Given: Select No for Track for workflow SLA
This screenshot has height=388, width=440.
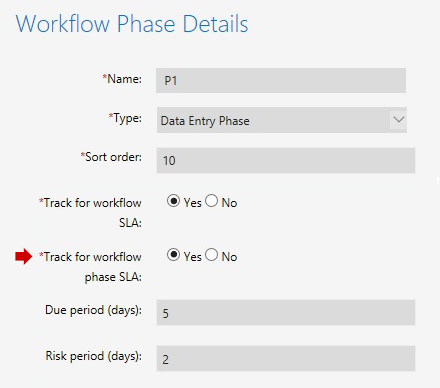Looking at the screenshot, I should pos(212,201).
